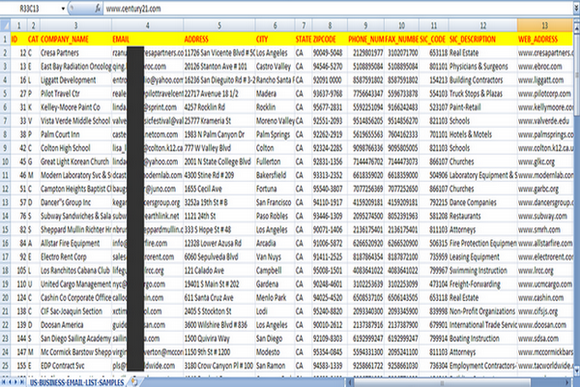580x387 pixels.
Task: Click the Hotels & Motels description cell
Action: point(483,134)
